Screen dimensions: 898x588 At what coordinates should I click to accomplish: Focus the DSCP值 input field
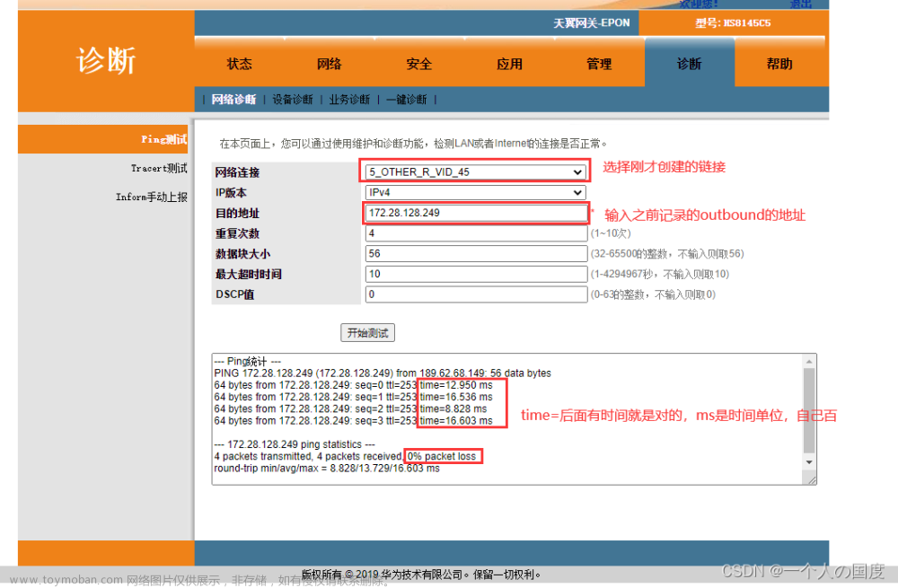tap(477, 294)
